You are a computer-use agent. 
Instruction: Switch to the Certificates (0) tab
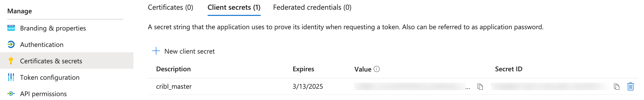171,7
